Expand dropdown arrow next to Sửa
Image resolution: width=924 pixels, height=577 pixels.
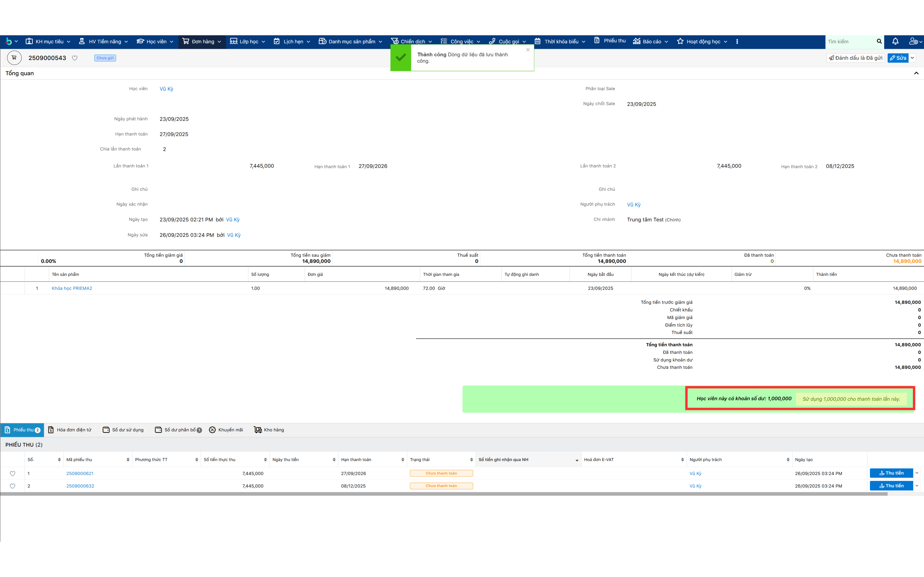(x=912, y=58)
